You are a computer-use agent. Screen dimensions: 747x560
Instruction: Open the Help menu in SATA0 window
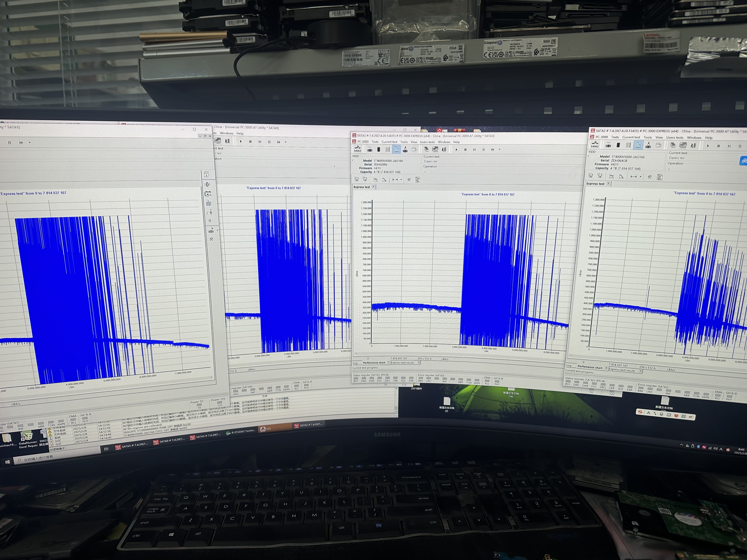[240, 133]
